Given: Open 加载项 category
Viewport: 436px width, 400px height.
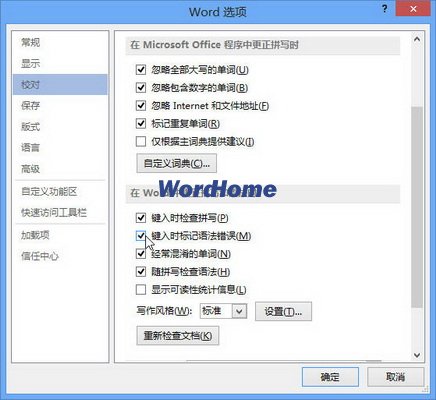Looking at the screenshot, I should point(60,235).
